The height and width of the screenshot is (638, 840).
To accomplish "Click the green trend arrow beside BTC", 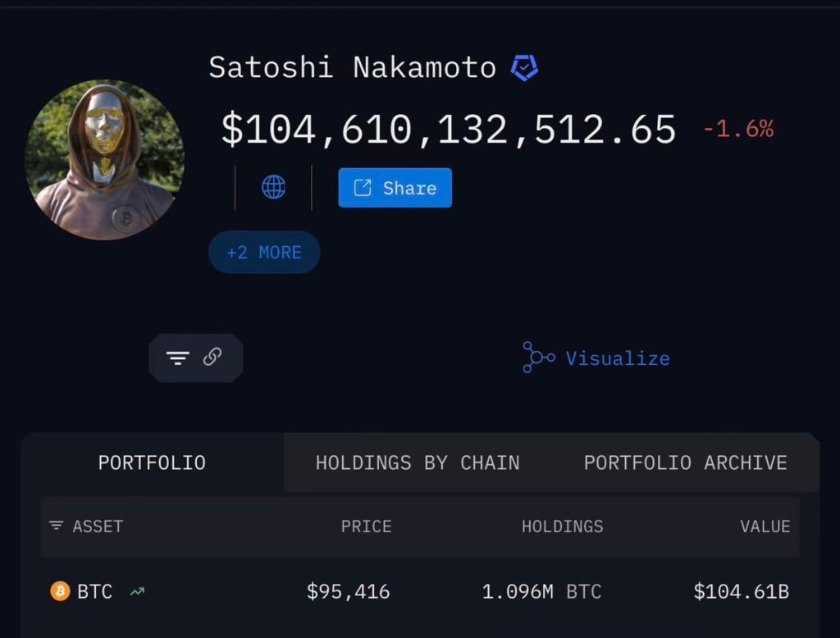I will click(137, 591).
